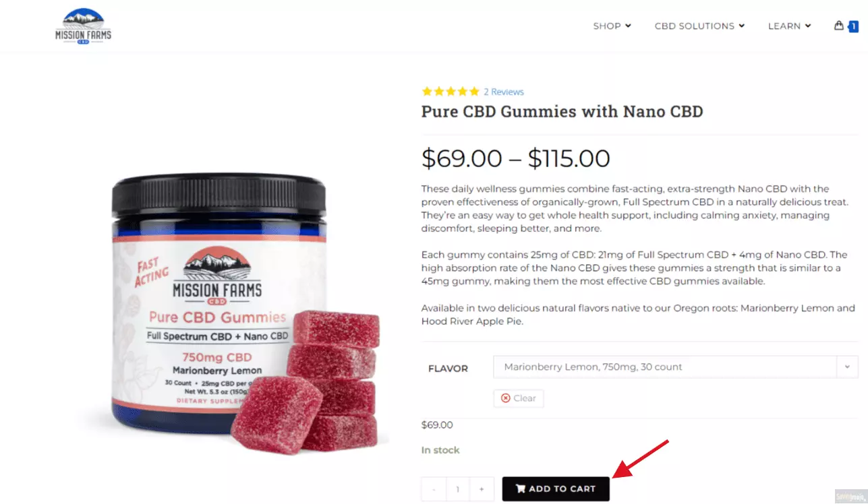The height and width of the screenshot is (504, 868).
Task: Click the Pure CBD Gummies product title
Action: [x=562, y=112]
